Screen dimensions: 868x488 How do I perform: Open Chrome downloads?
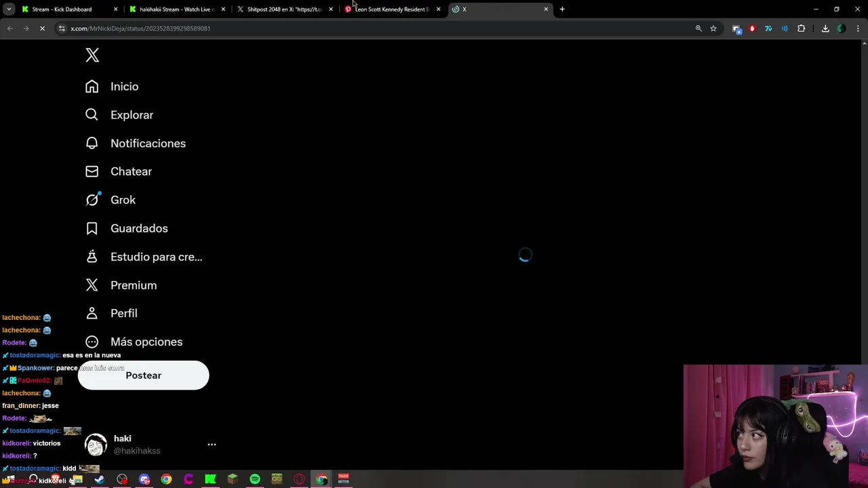[825, 28]
